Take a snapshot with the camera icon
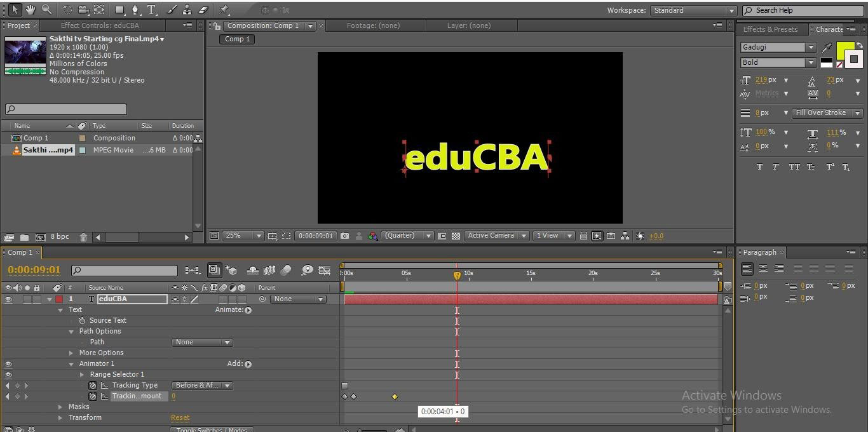The image size is (868, 432). (x=344, y=236)
